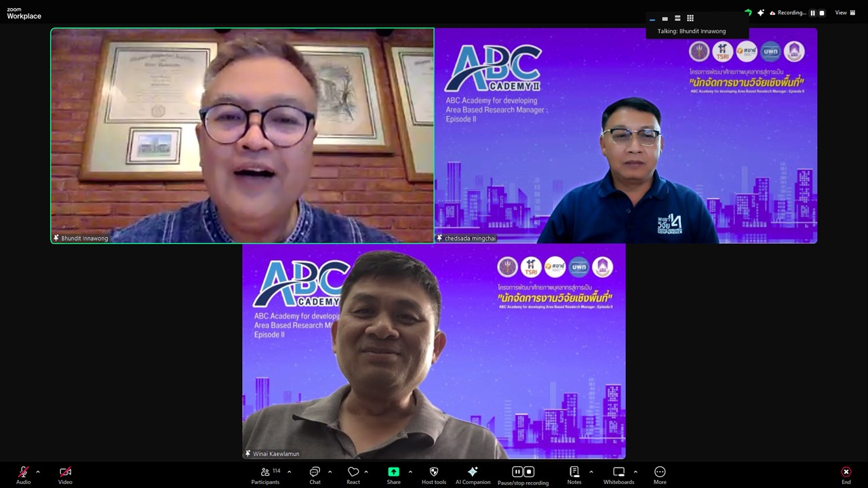Open the React heart icon
868x488 pixels.
353,472
